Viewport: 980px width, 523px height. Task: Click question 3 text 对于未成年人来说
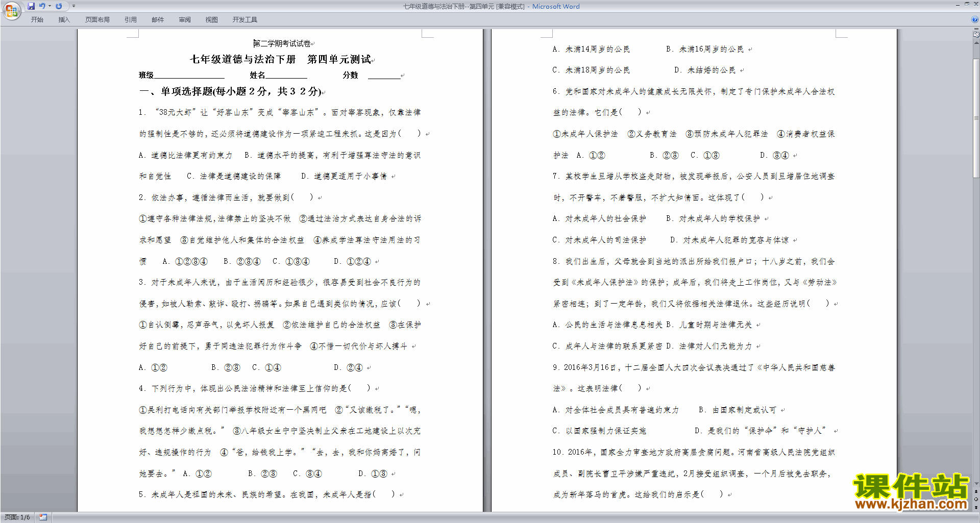(280, 282)
